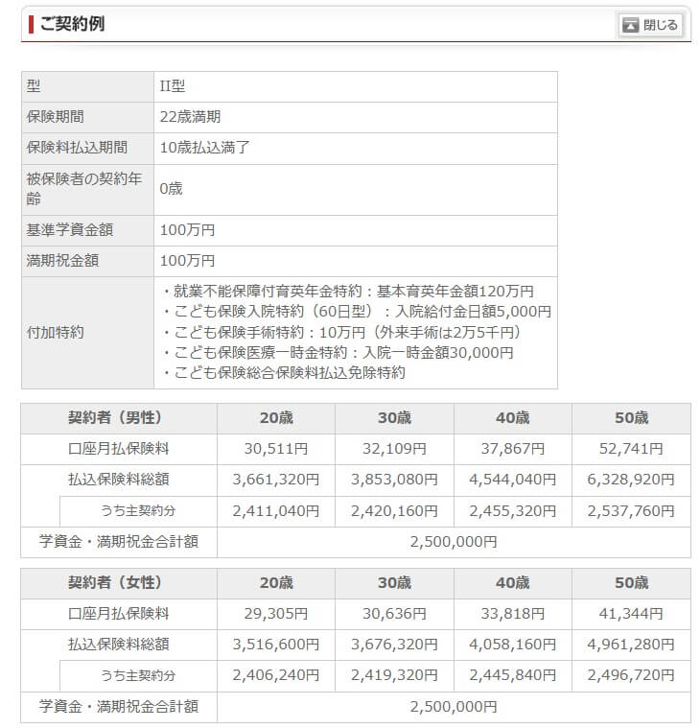Select female total premium 3,516,600円

276,645
